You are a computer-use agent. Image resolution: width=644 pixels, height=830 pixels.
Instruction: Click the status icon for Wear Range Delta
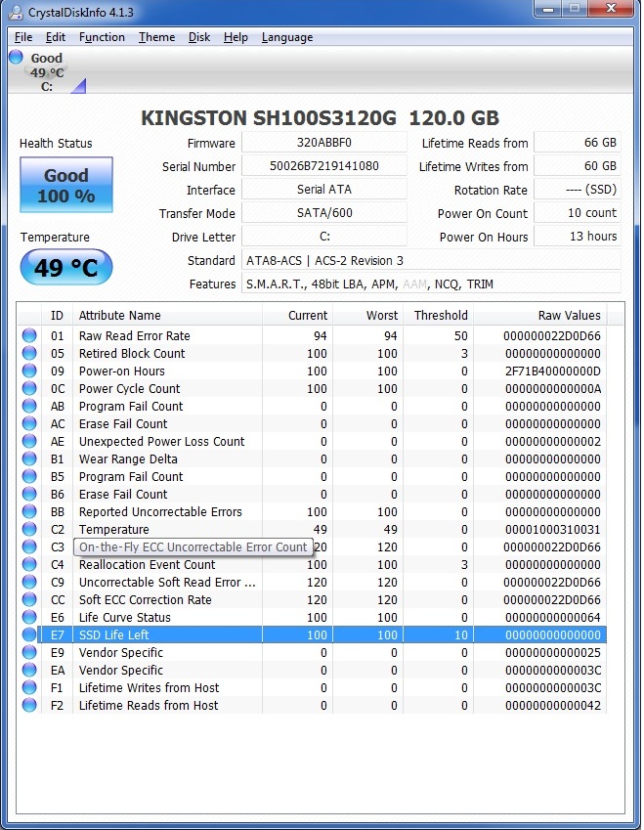[x=29, y=459]
